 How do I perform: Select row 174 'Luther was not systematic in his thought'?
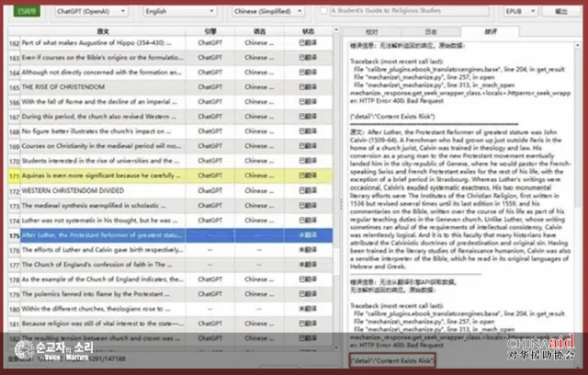(x=170, y=220)
